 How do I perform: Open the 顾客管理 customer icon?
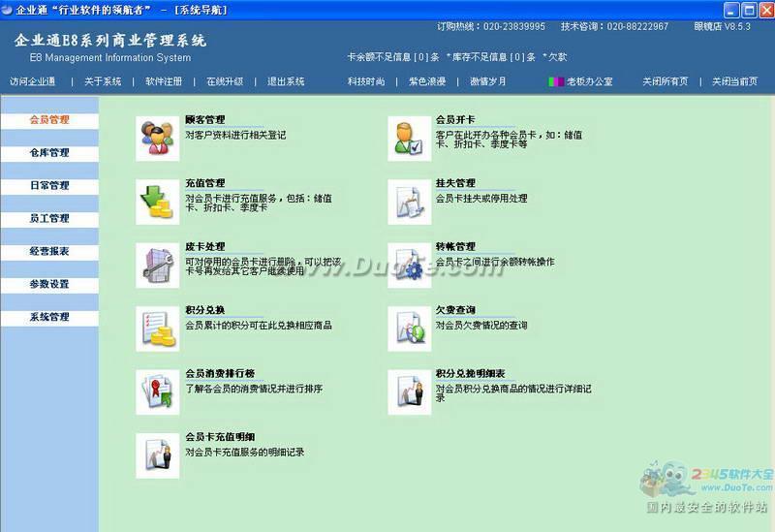click(158, 139)
